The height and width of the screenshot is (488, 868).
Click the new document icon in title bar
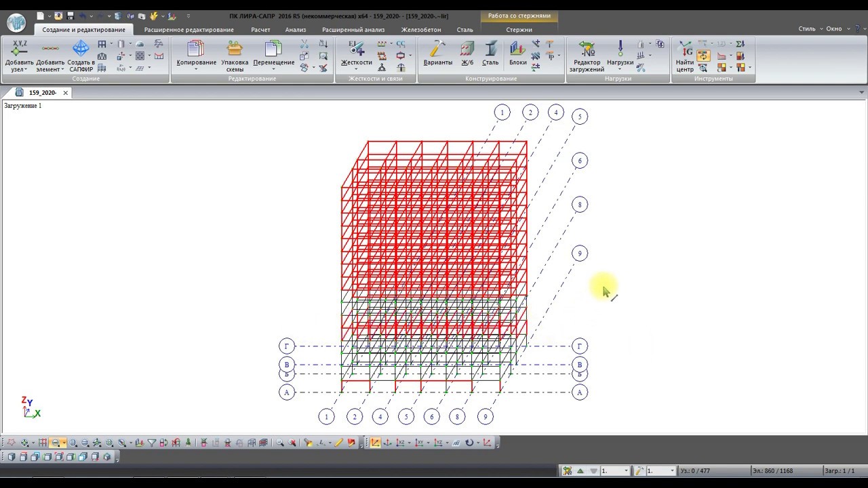[40, 16]
